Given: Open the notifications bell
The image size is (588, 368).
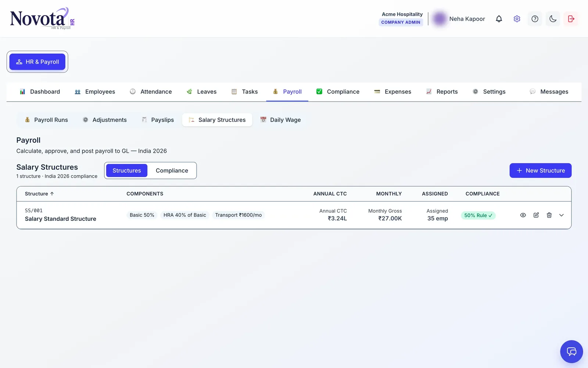Looking at the screenshot, I should pos(499,19).
